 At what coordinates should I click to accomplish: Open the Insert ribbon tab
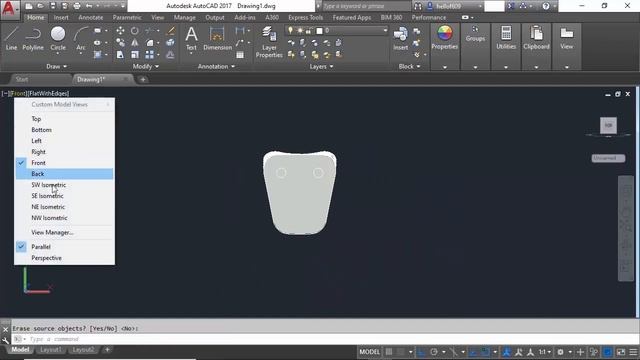[61, 18]
